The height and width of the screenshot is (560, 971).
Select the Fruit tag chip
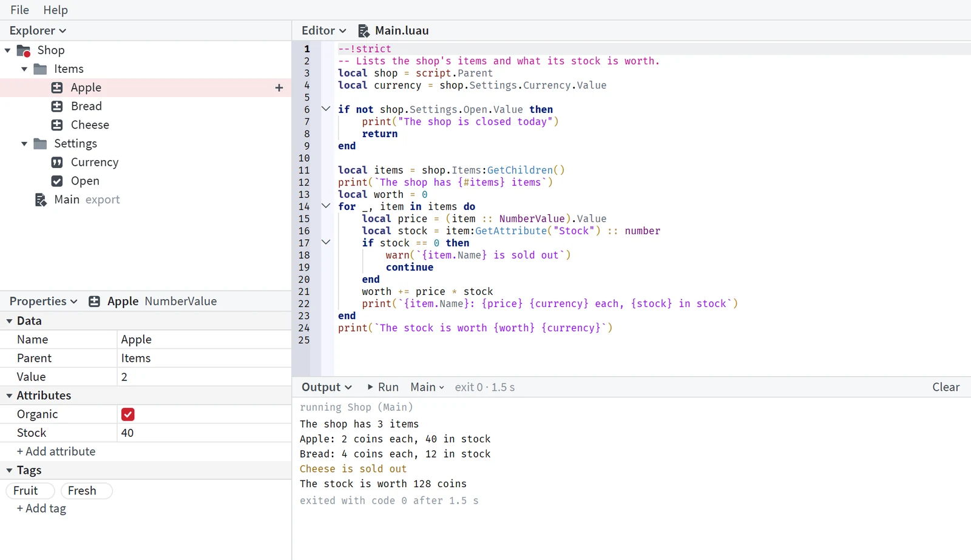(30, 491)
